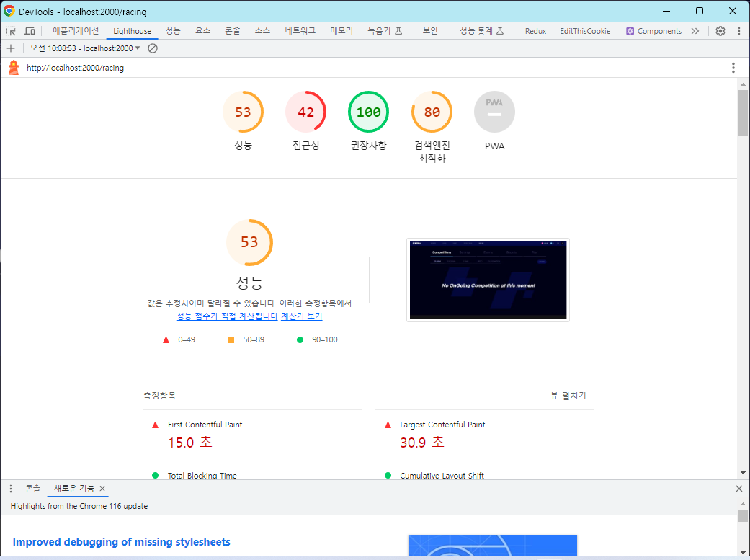Click the page screenshot thumbnail

pos(488,280)
